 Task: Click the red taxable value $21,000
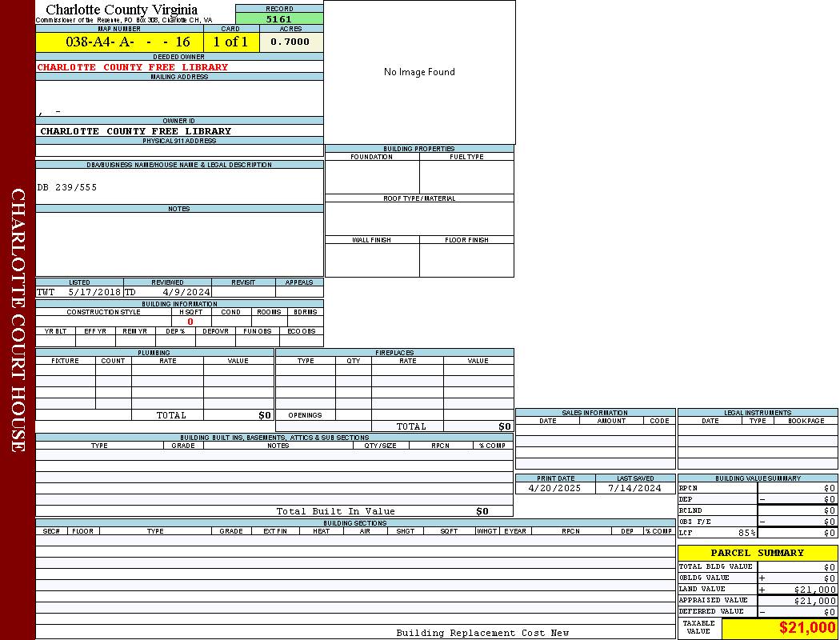(x=806, y=629)
